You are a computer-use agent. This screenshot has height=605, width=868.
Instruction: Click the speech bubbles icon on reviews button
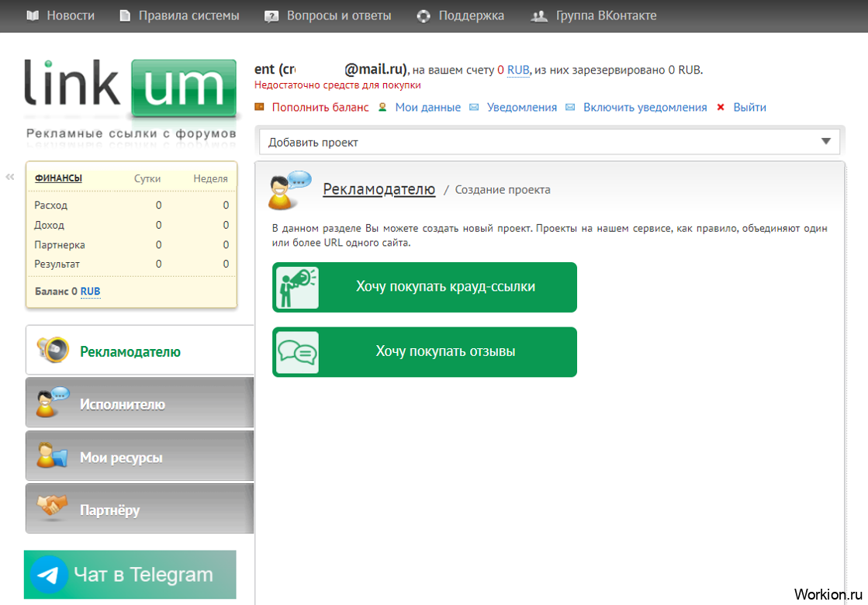297,352
